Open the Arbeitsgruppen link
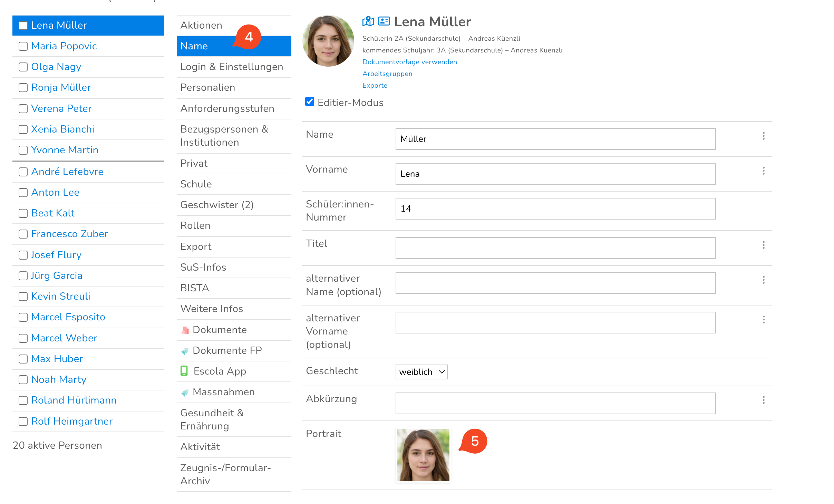The image size is (834, 504). coord(387,74)
